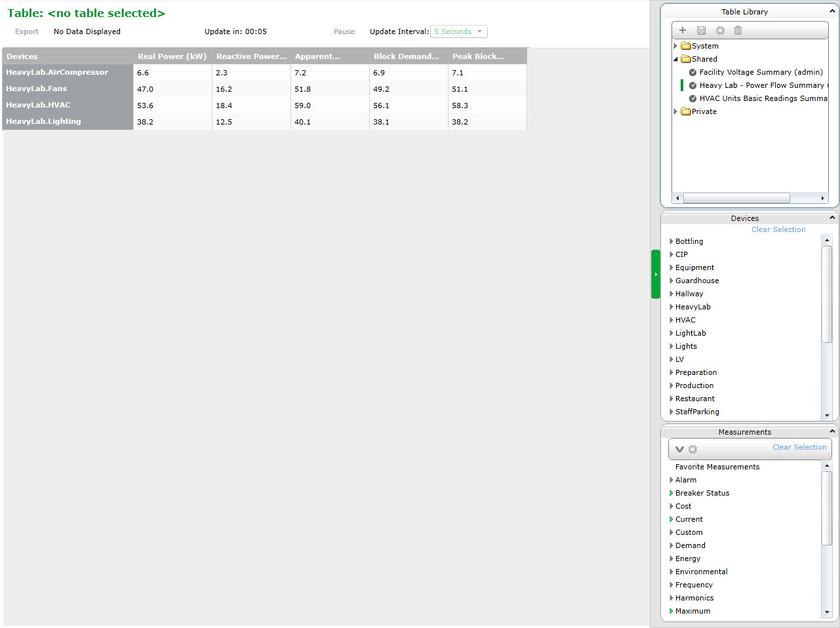840x628 pixels.
Task: Collapse the Devices panel header
Action: tap(832, 218)
